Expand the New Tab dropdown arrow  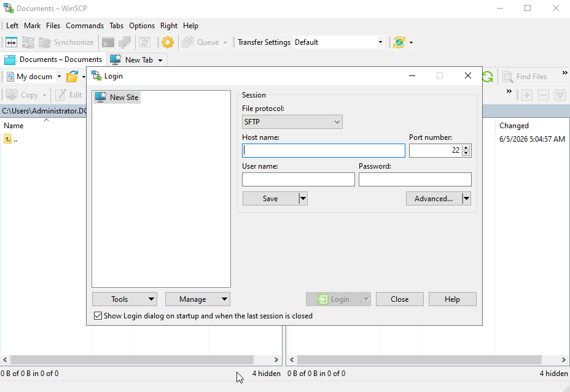click(160, 60)
